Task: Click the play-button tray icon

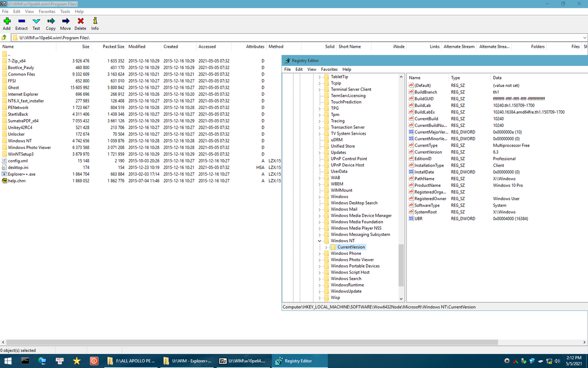Action: [507, 361]
